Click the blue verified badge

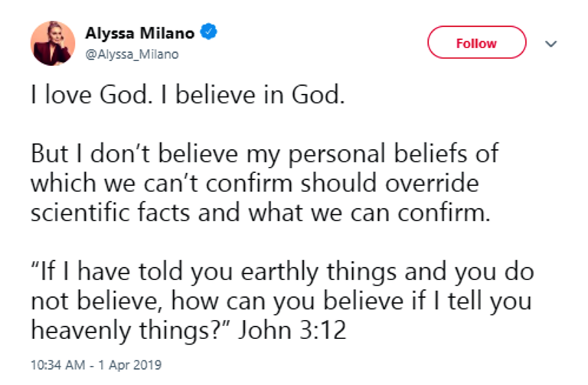coord(208,32)
